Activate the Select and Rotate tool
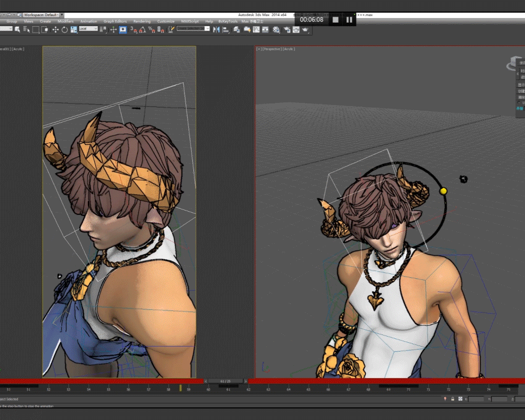525x420 pixels. tap(65, 29)
